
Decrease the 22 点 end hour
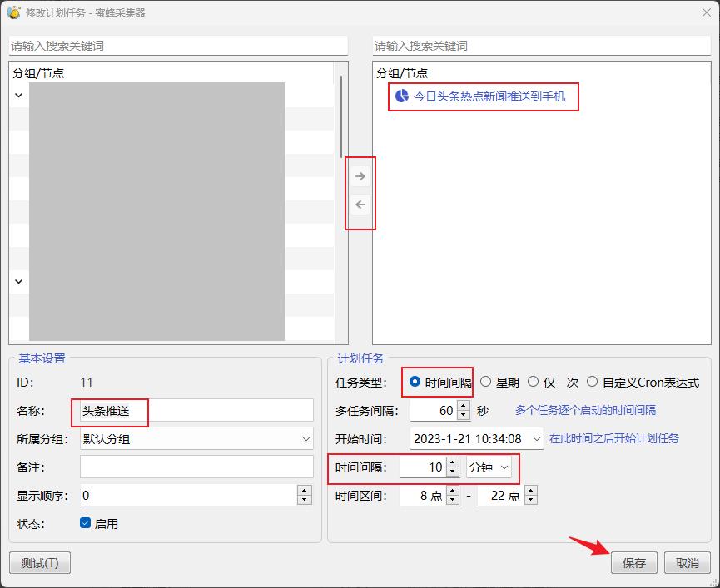click(x=531, y=501)
